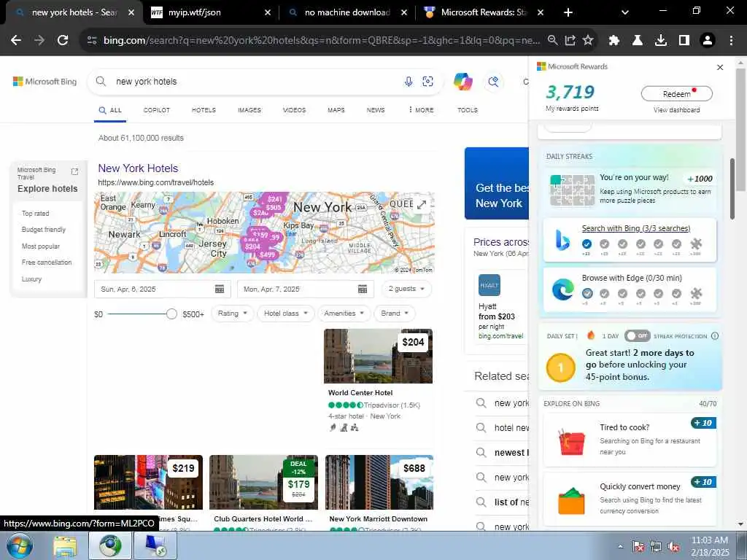Expand the Brand filter dropdown
The height and width of the screenshot is (560, 747).
pyautogui.click(x=395, y=314)
